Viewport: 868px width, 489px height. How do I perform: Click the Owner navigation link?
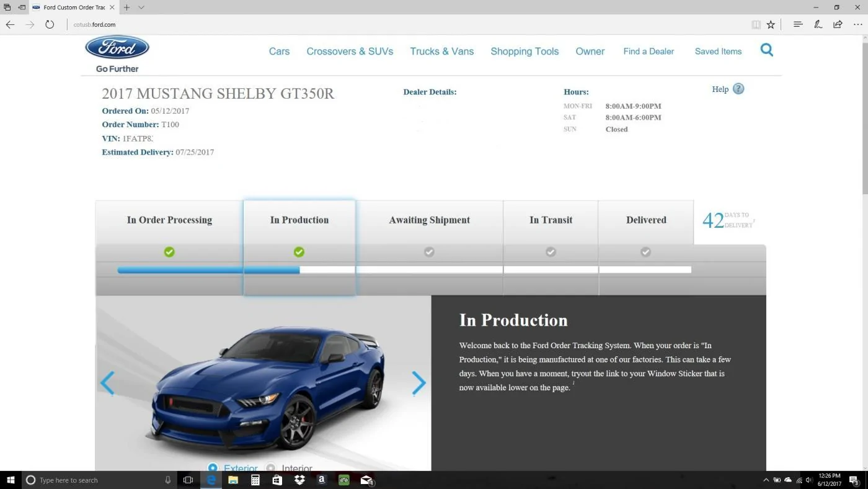(590, 52)
